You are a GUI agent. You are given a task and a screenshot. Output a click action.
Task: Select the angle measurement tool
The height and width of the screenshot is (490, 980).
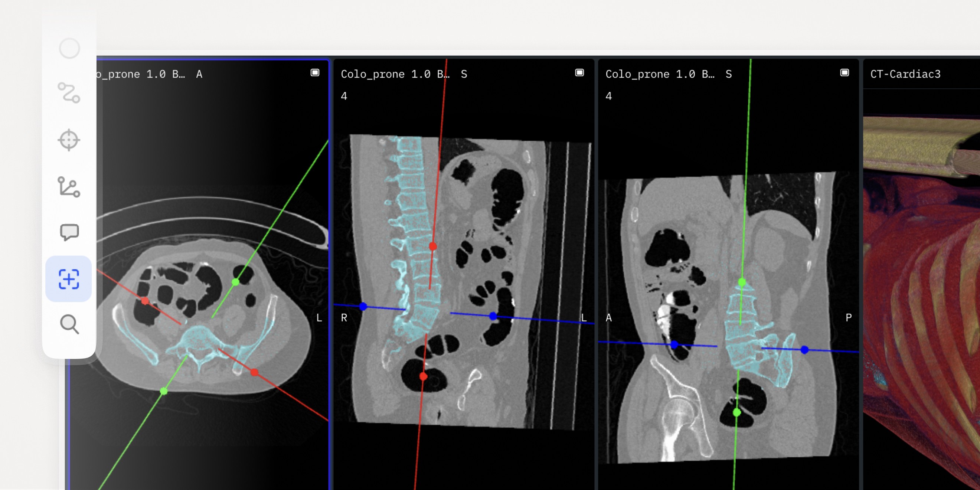pos(69,187)
